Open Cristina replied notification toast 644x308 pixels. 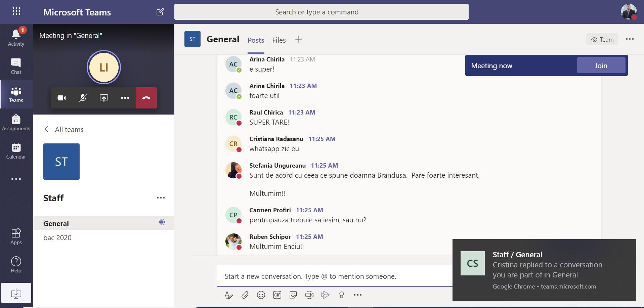(x=544, y=270)
